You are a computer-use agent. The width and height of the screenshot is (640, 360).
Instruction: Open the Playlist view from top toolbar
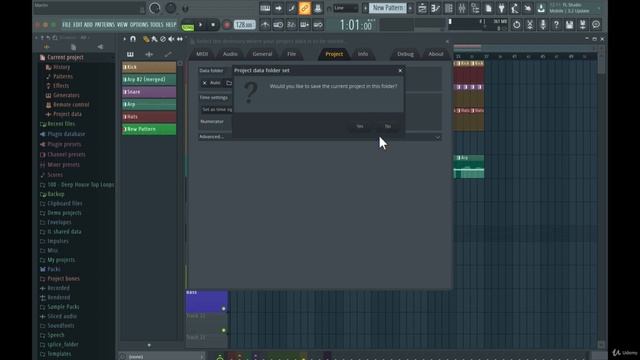pyautogui.click(x=422, y=8)
